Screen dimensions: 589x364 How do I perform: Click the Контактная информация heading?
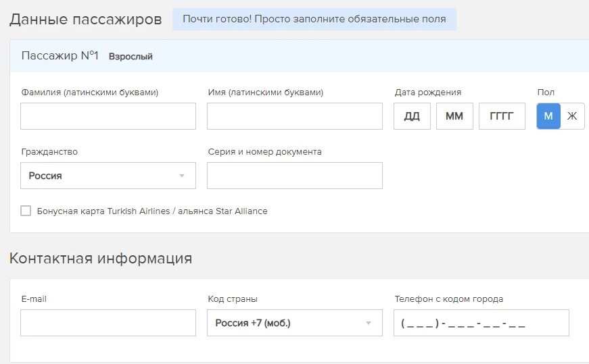click(101, 259)
